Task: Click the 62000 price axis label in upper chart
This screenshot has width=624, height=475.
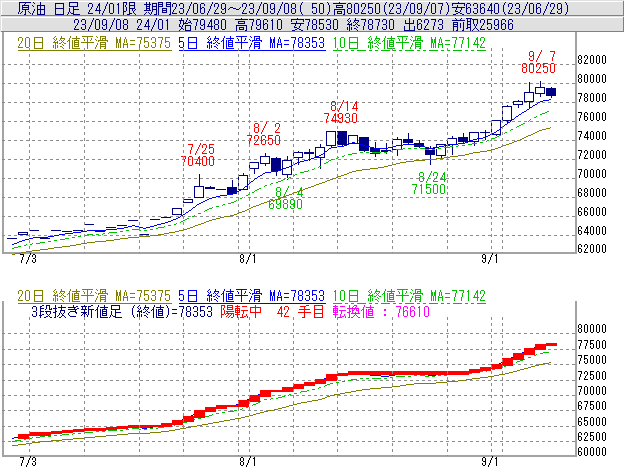Action: click(592, 249)
